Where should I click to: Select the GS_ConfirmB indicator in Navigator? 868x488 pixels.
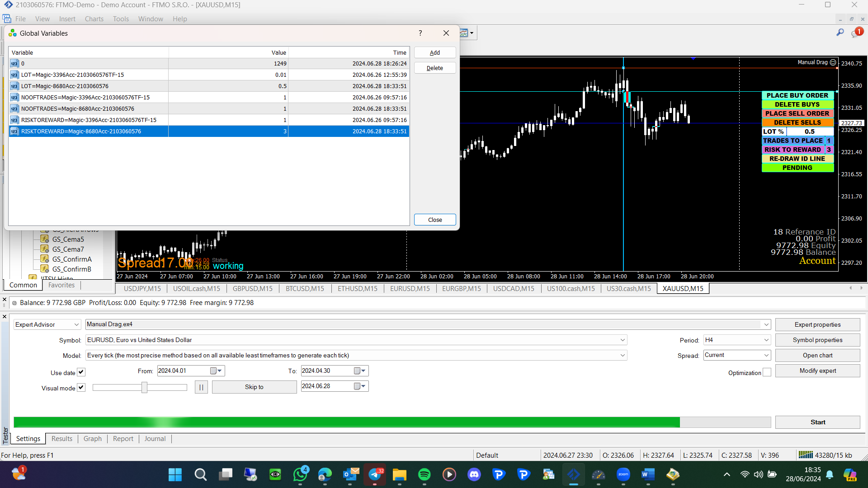71,269
